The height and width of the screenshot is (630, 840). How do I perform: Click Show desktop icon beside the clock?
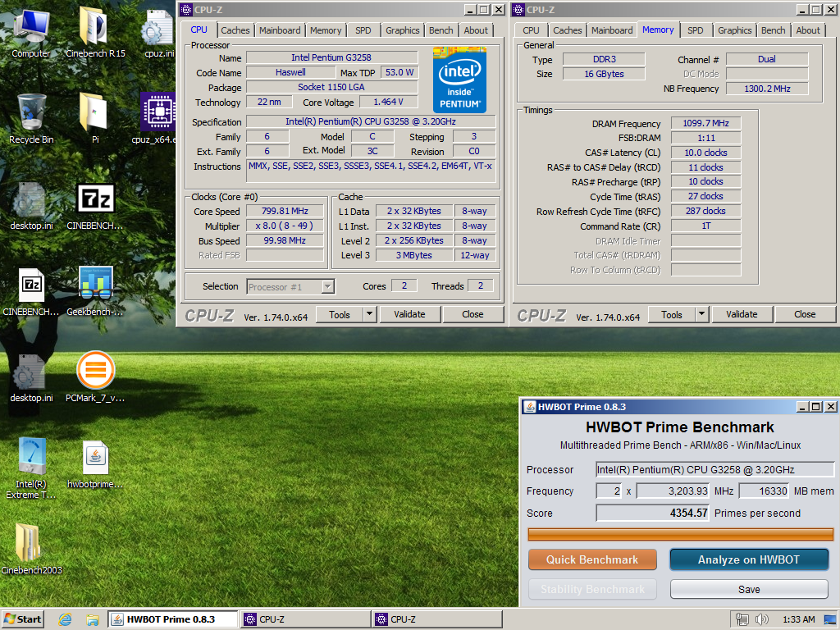(x=831, y=619)
